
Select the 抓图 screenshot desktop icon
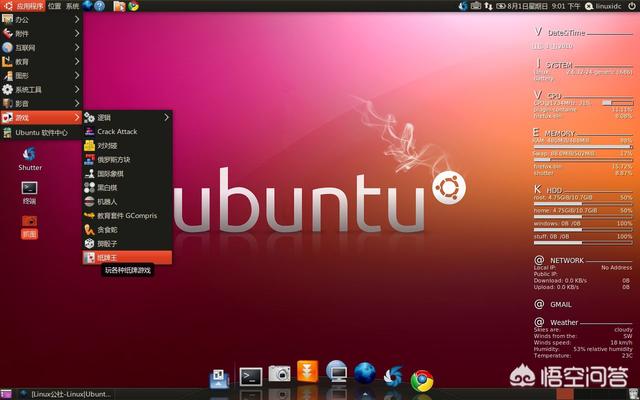click(29, 227)
